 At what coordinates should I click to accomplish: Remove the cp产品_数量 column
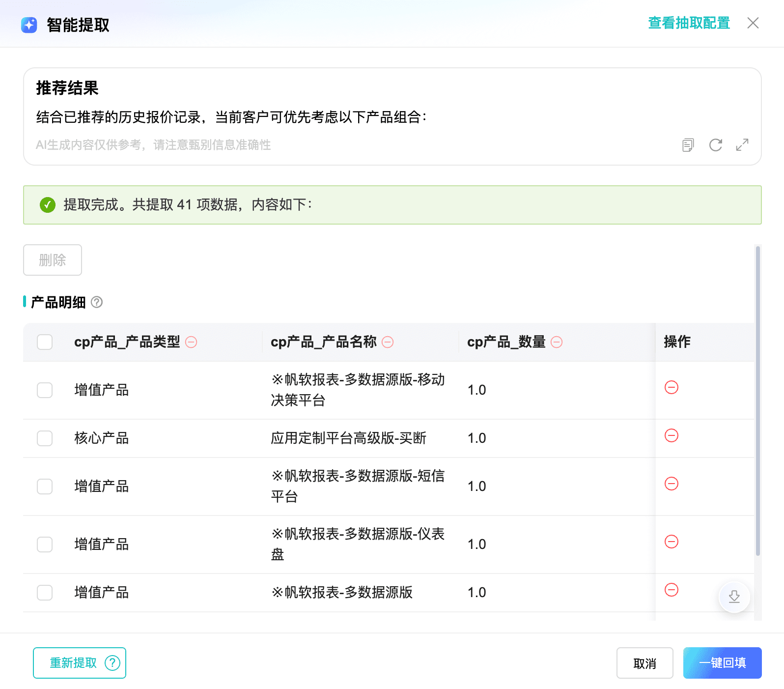pos(557,342)
